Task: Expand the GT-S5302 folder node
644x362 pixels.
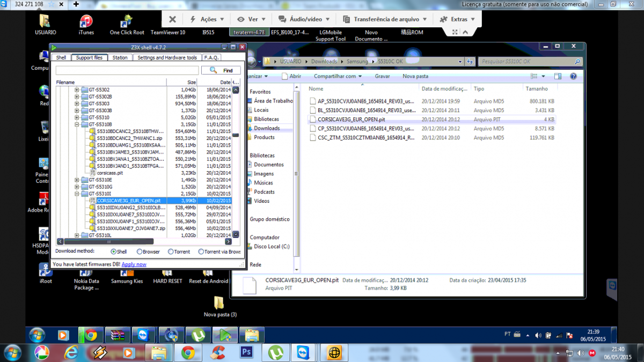Action: (x=77, y=90)
